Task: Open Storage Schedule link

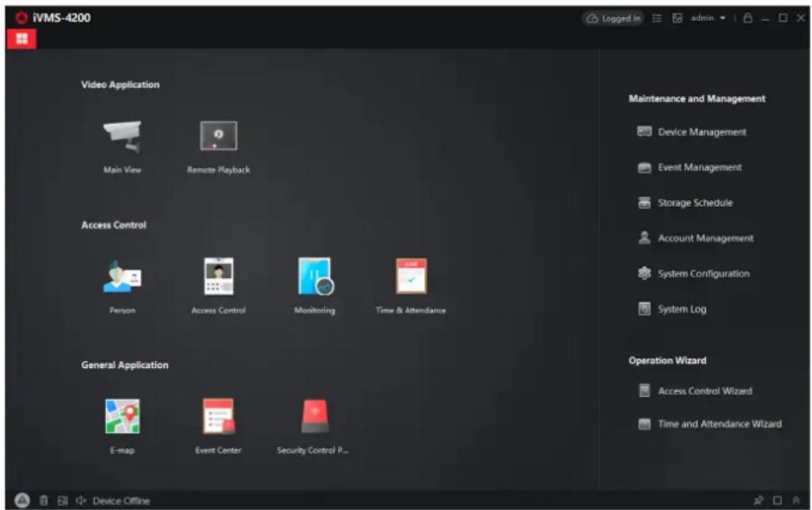Action: pos(695,203)
